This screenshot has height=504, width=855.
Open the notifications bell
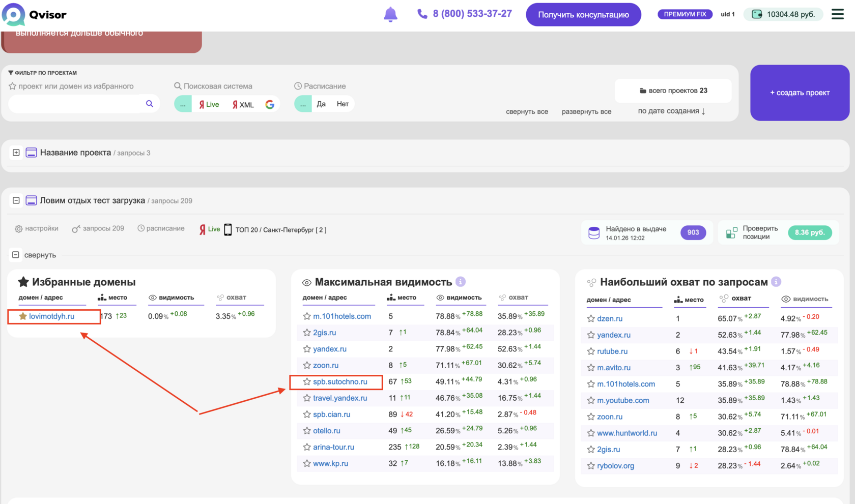[390, 14]
